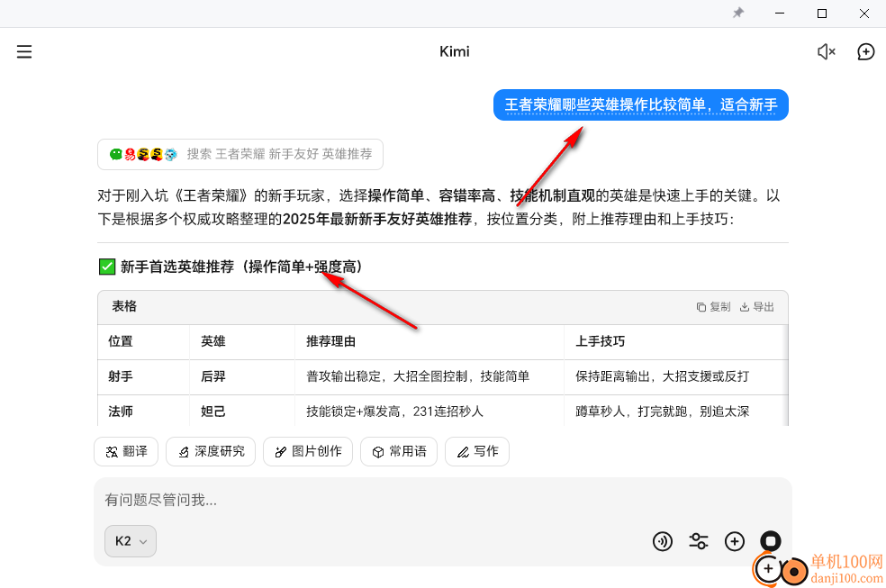886x588 pixels.
Task: Click the Kimi title text
Action: (455, 52)
